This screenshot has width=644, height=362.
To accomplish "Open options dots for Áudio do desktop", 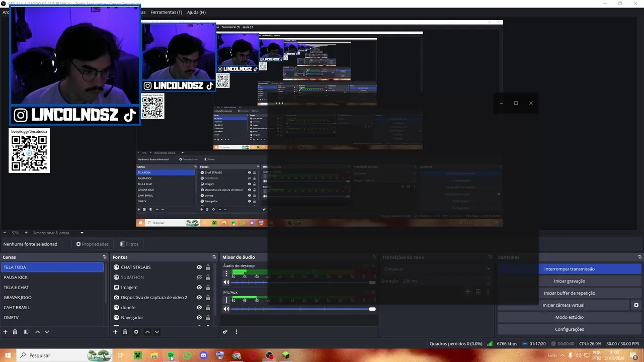I will coord(226,274).
